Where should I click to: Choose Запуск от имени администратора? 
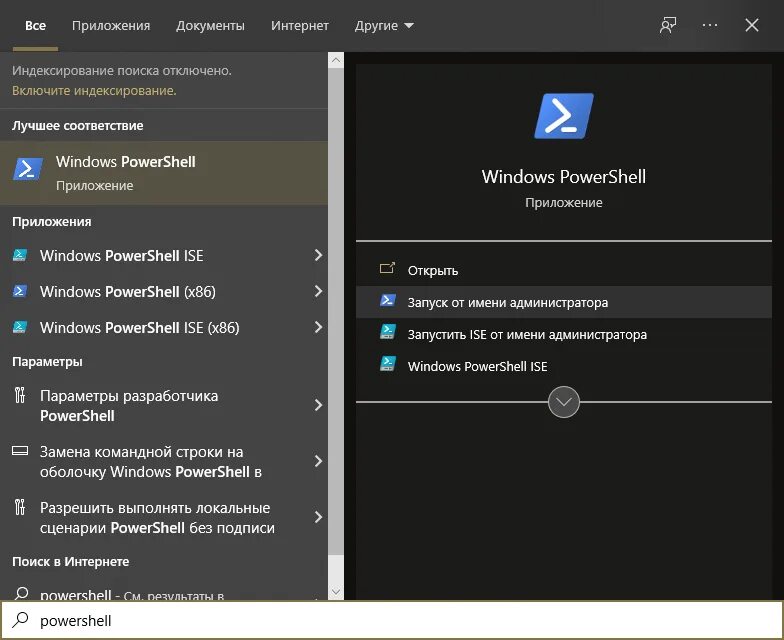564,302
